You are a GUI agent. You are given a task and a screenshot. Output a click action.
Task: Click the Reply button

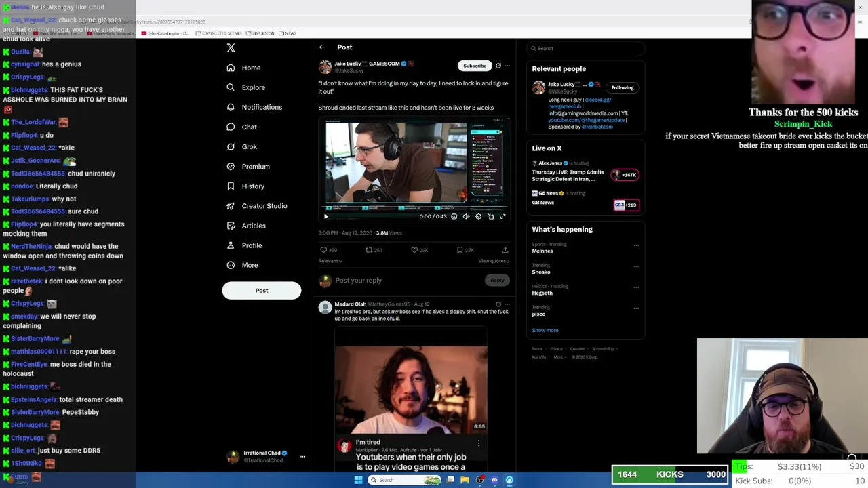pyautogui.click(x=497, y=281)
